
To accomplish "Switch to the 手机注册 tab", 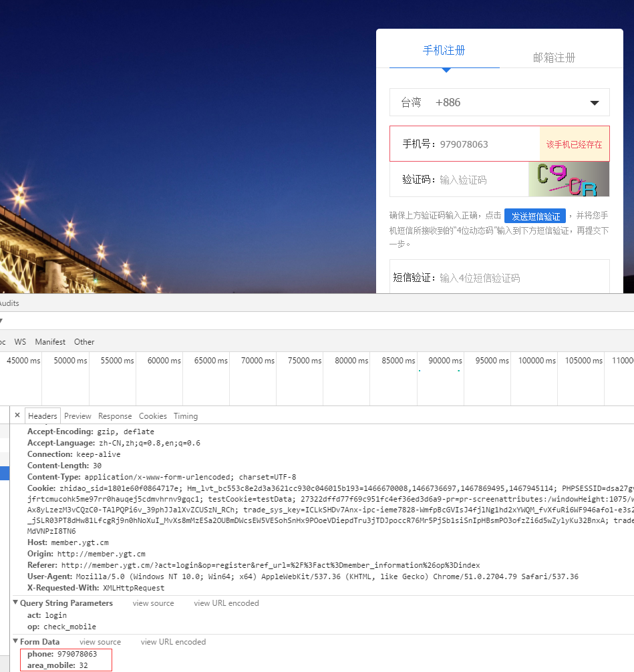I will click(x=444, y=51).
